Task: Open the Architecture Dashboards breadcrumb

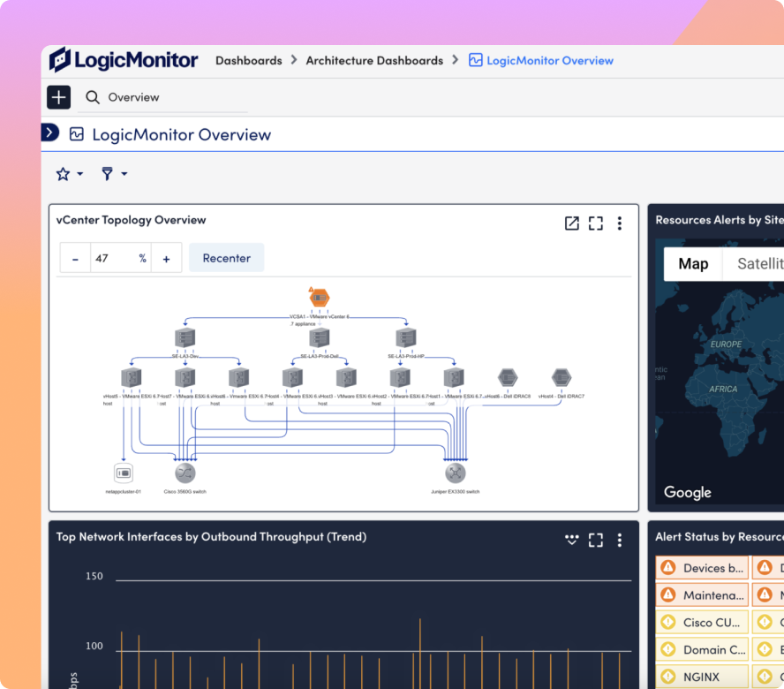Action: (374, 61)
